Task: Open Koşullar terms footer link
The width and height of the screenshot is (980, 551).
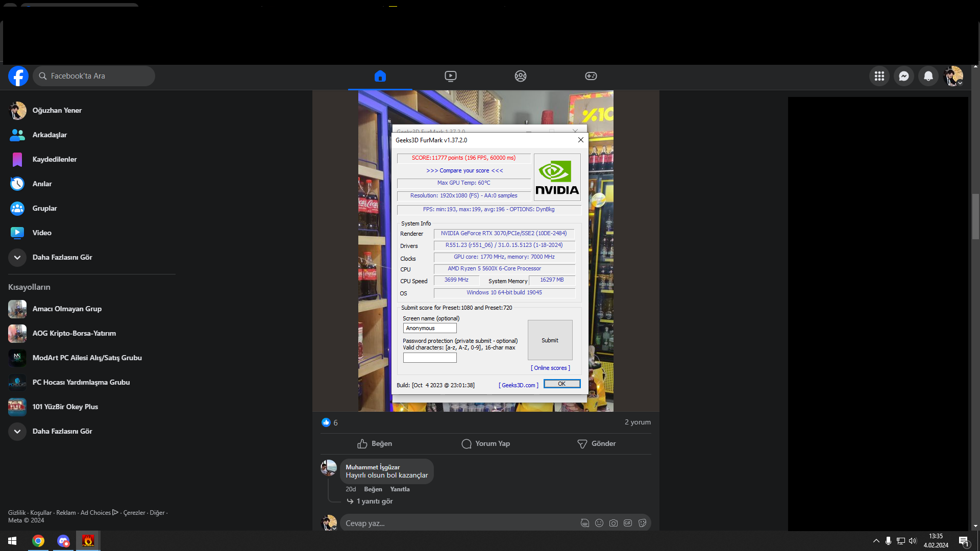Action: point(41,513)
